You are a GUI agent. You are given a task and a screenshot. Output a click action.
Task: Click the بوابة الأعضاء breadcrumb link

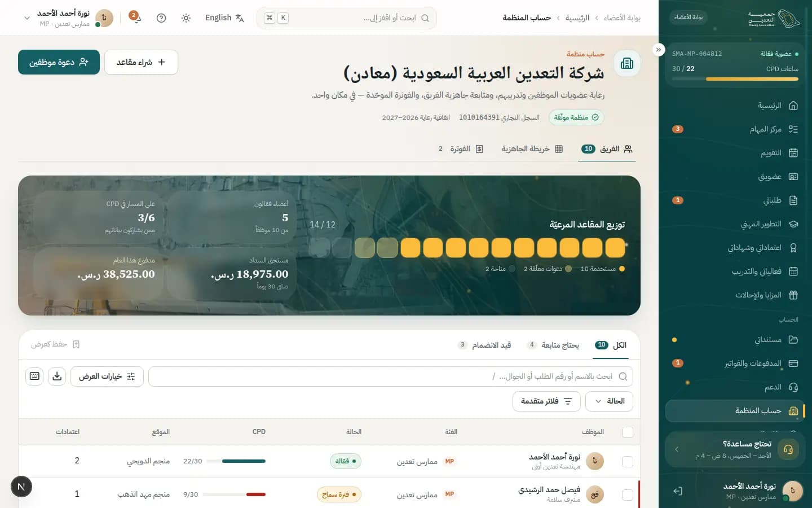[622, 18]
